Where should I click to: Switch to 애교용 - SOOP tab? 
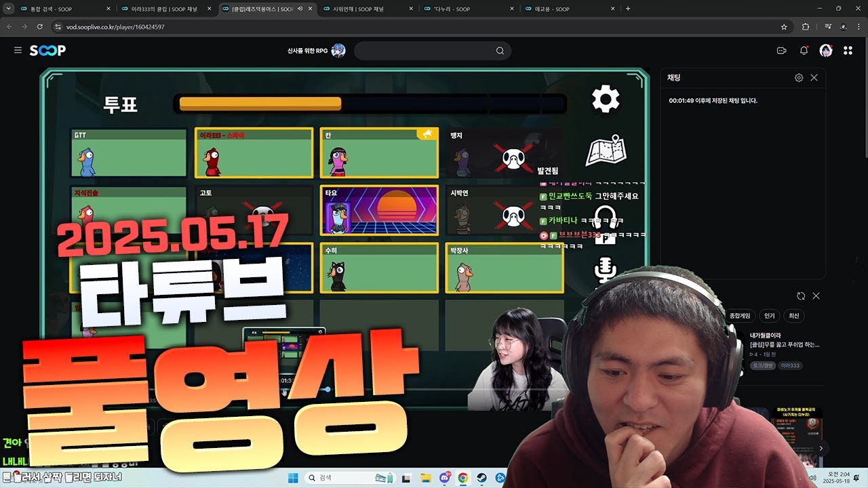[570, 9]
